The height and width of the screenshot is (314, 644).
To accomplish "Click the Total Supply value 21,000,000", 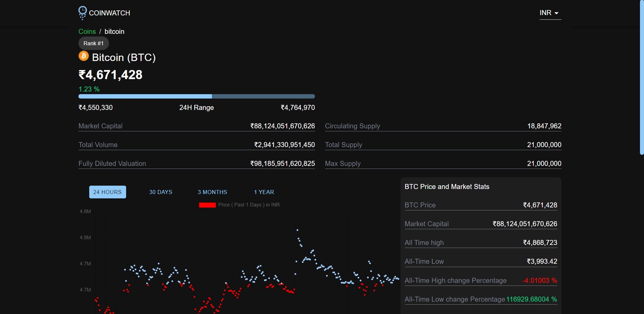I will [x=544, y=145].
